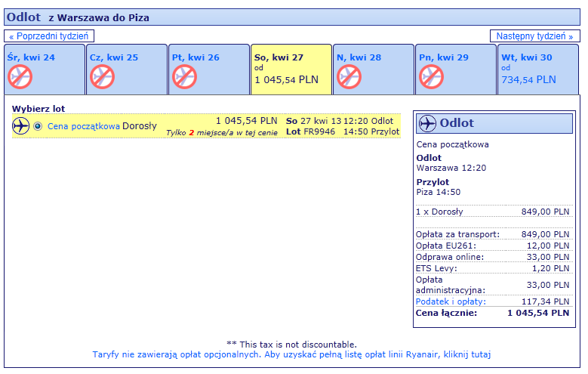Click the Cena łącznie total amount

point(538,313)
